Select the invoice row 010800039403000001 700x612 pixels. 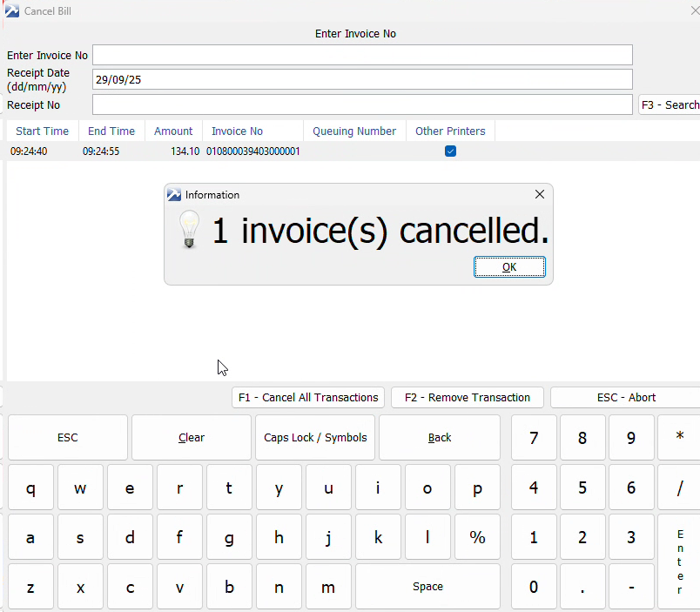click(252, 151)
